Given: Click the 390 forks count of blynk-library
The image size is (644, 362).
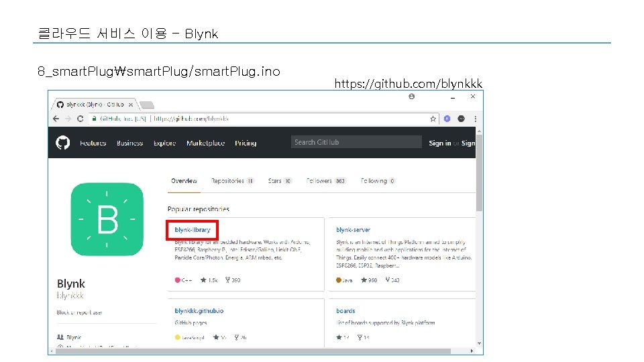Looking at the screenshot, I should [233, 280].
